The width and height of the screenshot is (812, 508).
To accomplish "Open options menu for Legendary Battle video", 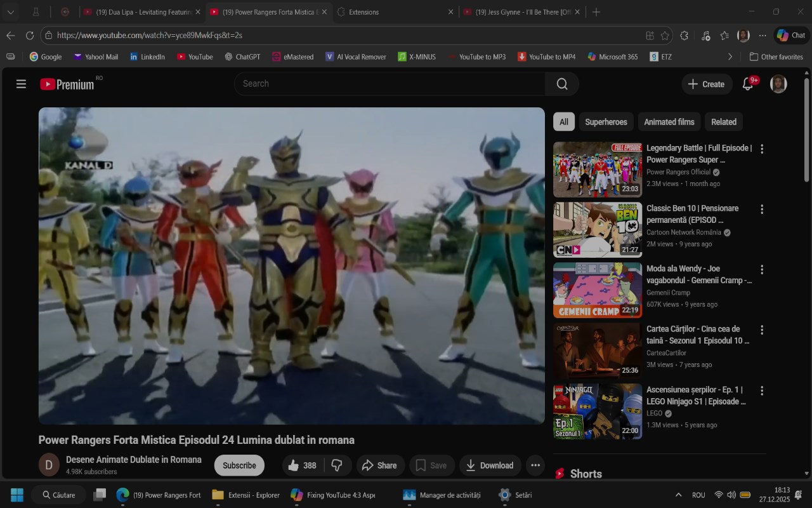I will point(762,149).
